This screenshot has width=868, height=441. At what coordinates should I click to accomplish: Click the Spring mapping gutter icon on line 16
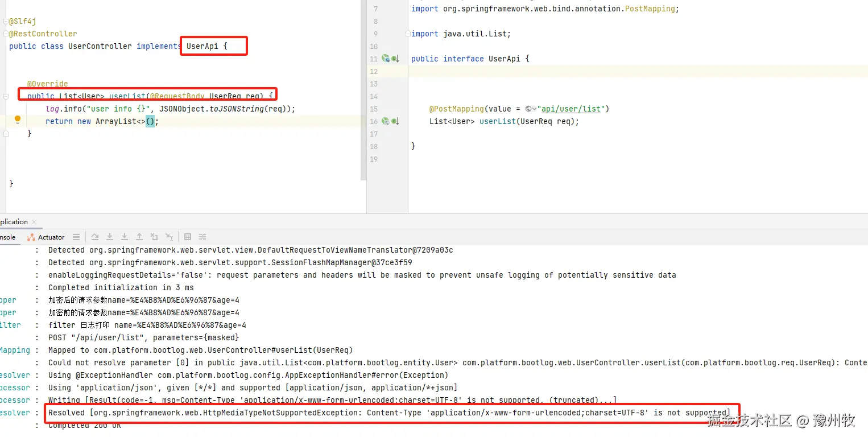(386, 121)
